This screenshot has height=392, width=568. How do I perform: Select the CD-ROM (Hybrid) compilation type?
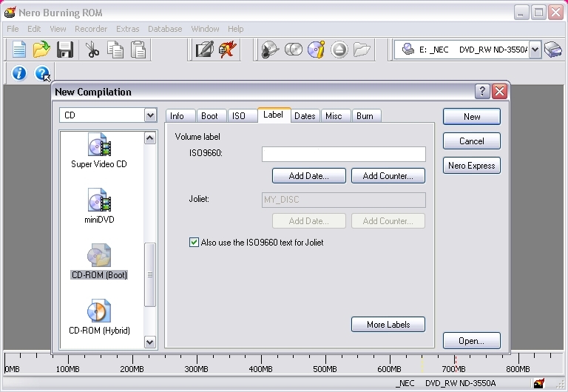point(99,317)
